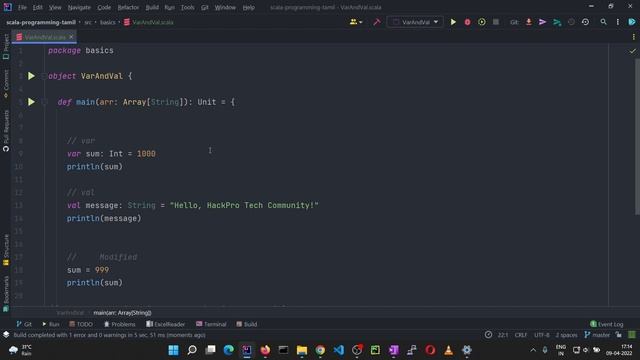640x360 pixels.
Task: Open the View menu
Action: [x=55, y=7]
